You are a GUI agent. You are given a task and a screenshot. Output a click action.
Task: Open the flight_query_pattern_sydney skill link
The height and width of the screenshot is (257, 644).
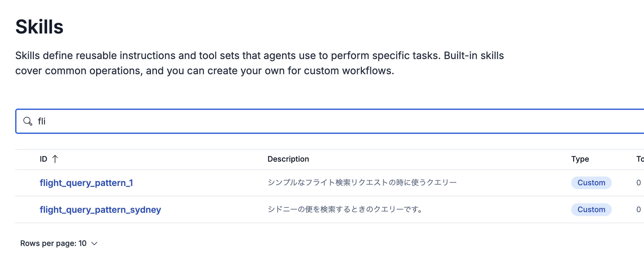100,210
